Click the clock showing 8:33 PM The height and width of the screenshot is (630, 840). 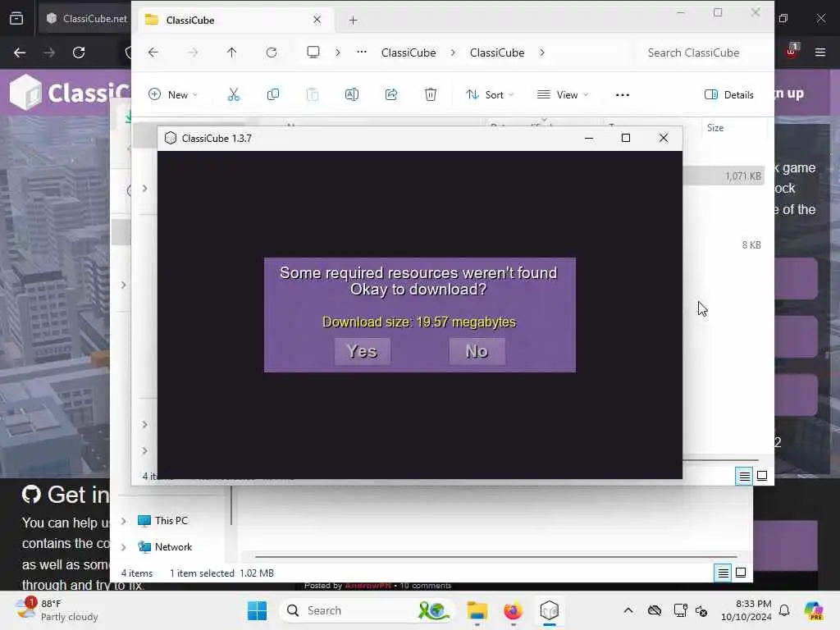tap(746, 610)
